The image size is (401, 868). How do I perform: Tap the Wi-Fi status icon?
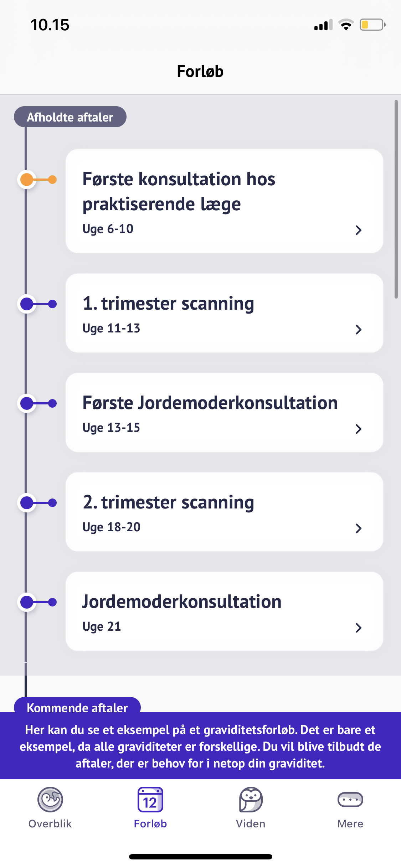tap(346, 25)
